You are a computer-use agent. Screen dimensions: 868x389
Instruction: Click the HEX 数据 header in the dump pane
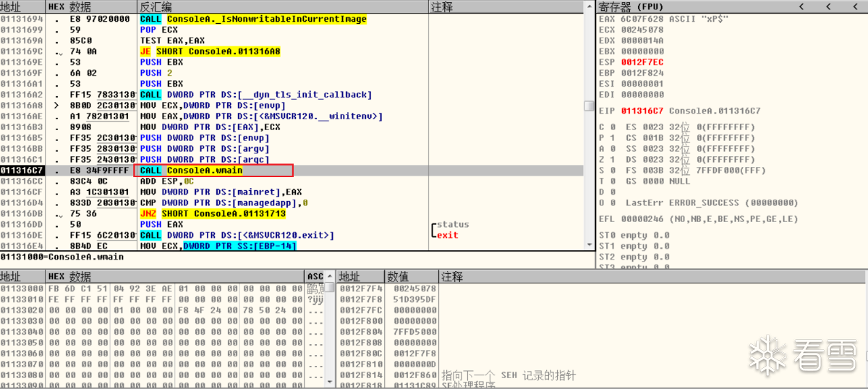tap(175, 276)
